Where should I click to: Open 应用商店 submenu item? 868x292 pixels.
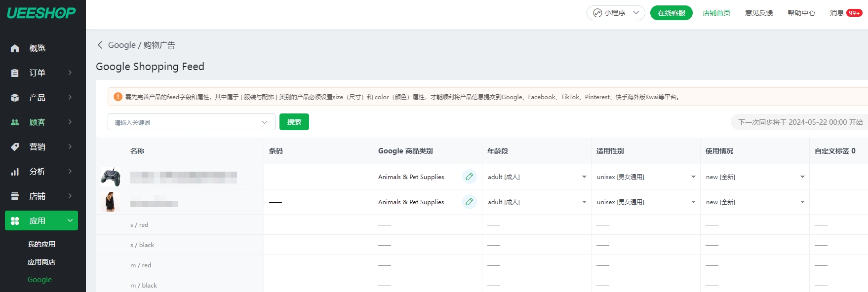(x=41, y=262)
